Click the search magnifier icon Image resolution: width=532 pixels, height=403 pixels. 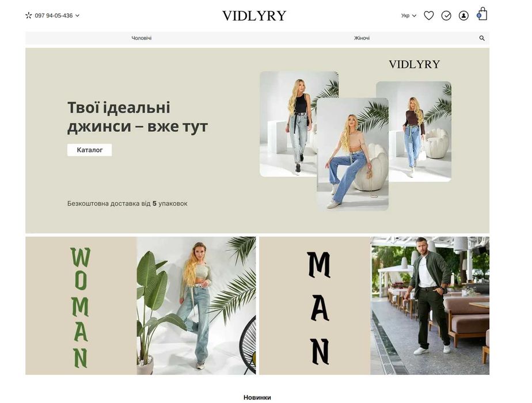point(482,39)
